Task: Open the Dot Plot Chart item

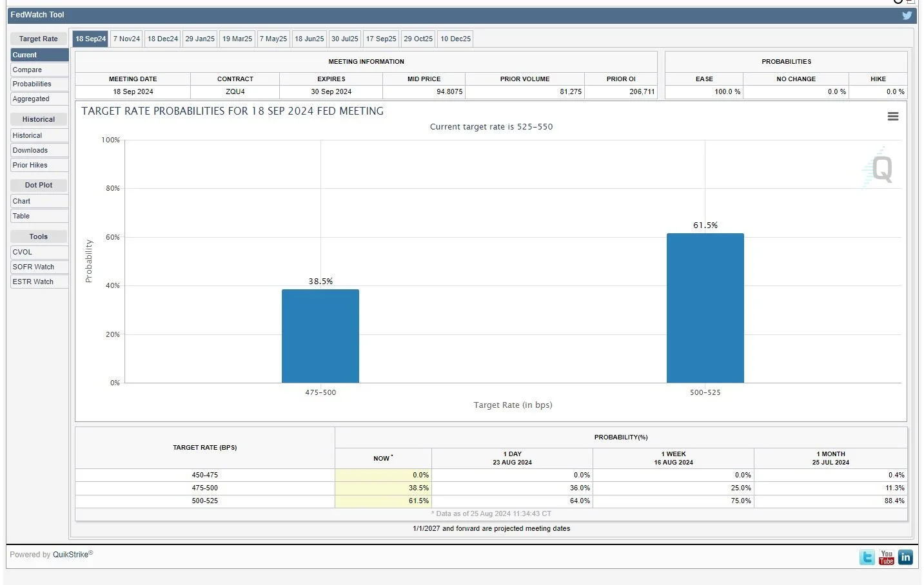Action: 39,201
